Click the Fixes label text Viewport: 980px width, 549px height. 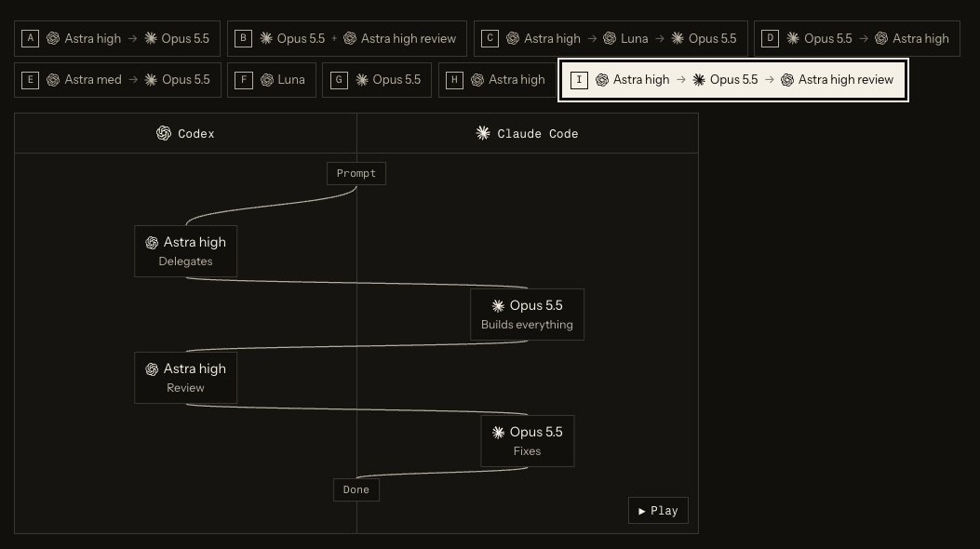point(527,451)
